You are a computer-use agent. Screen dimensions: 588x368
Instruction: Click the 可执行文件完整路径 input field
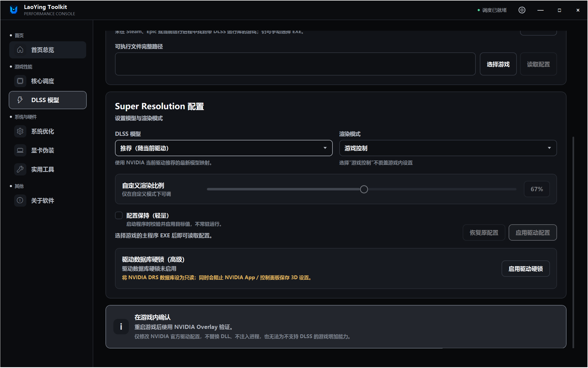295,64
